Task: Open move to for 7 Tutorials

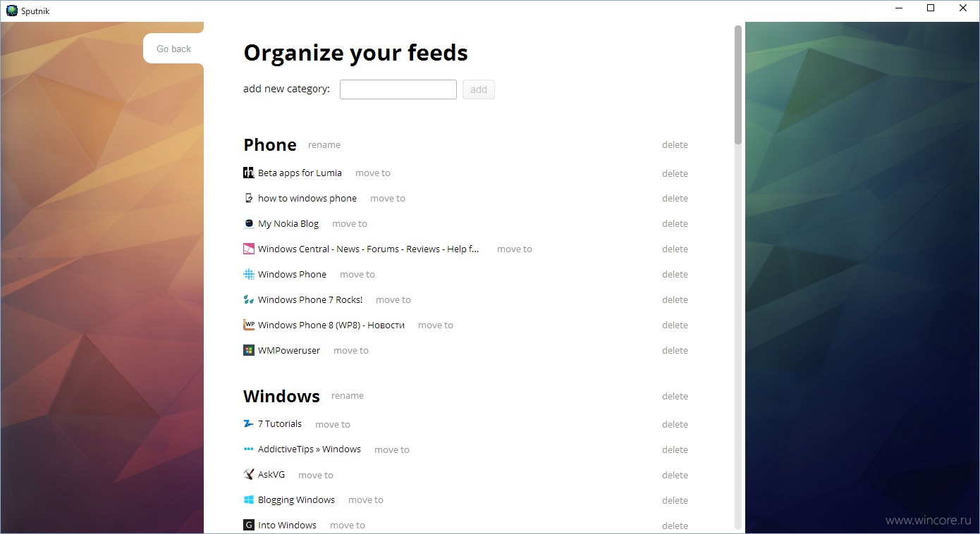Action: pyautogui.click(x=333, y=424)
